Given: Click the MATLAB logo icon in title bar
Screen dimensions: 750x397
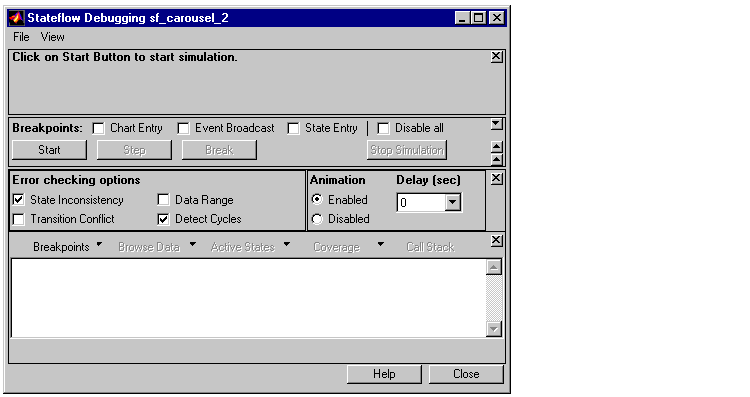Looking at the screenshot, I should point(16,18).
